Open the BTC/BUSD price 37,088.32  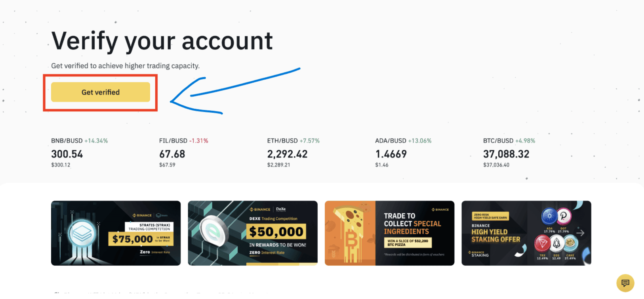tap(506, 154)
